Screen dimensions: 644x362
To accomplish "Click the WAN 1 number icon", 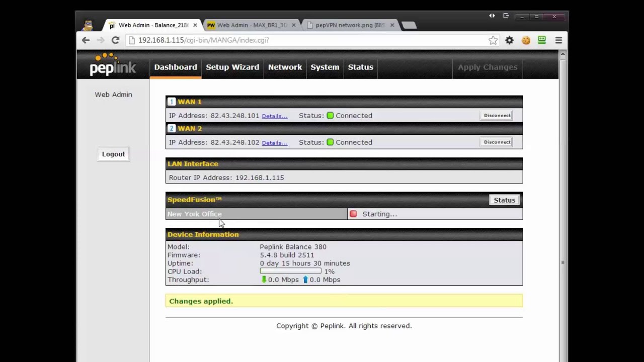I will click(172, 102).
